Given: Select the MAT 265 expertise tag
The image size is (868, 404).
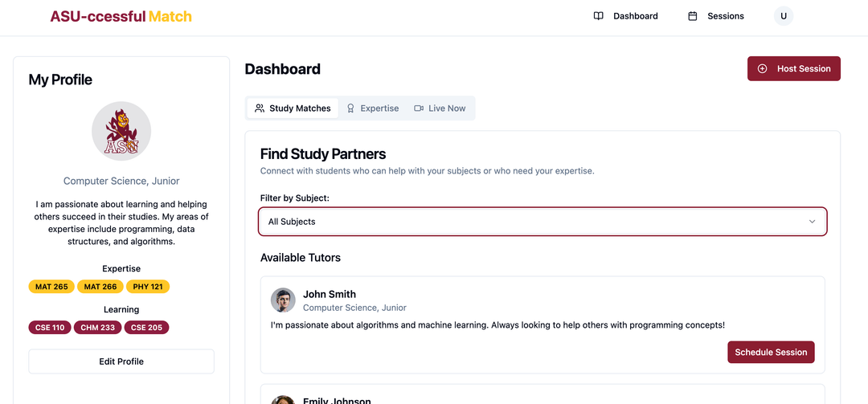Looking at the screenshot, I should click(x=51, y=287).
